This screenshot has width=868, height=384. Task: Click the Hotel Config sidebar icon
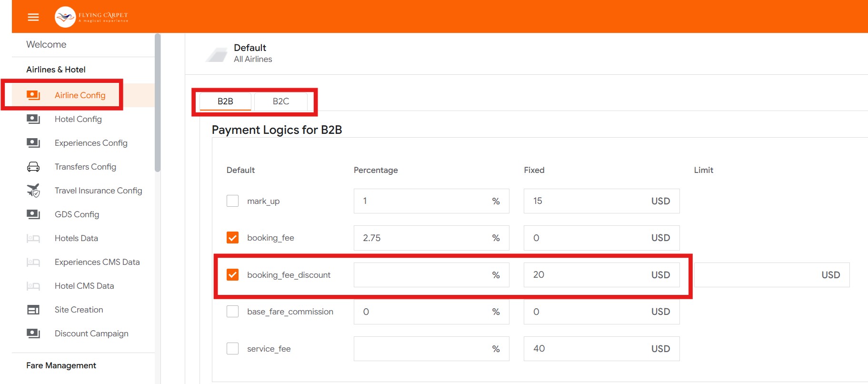pos(33,119)
